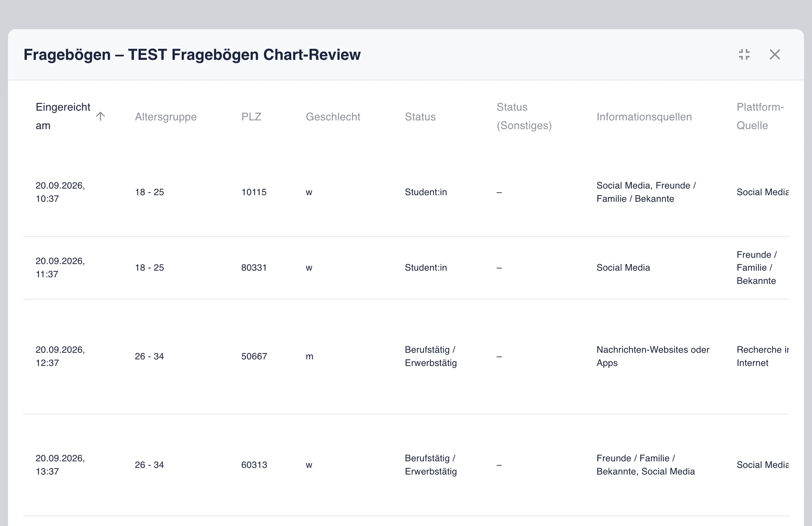812x526 pixels.
Task: Click age group 26 - 34 in 50667 row
Action: point(149,356)
